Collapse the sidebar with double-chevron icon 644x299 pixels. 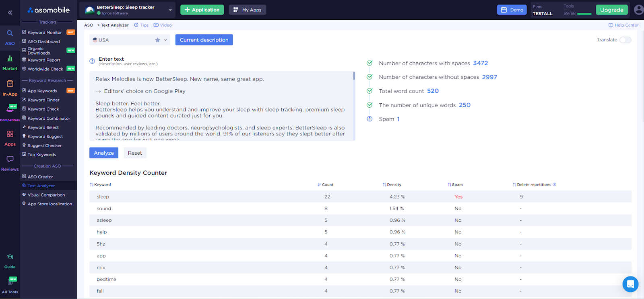(x=10, y=12)
